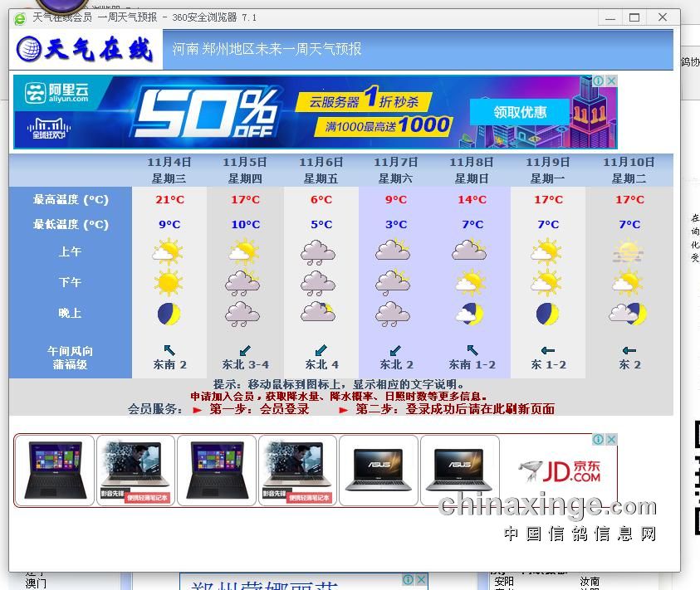
Task: Click the Nov 10 evening cloudy moon icon
Action: click(628, 314)
